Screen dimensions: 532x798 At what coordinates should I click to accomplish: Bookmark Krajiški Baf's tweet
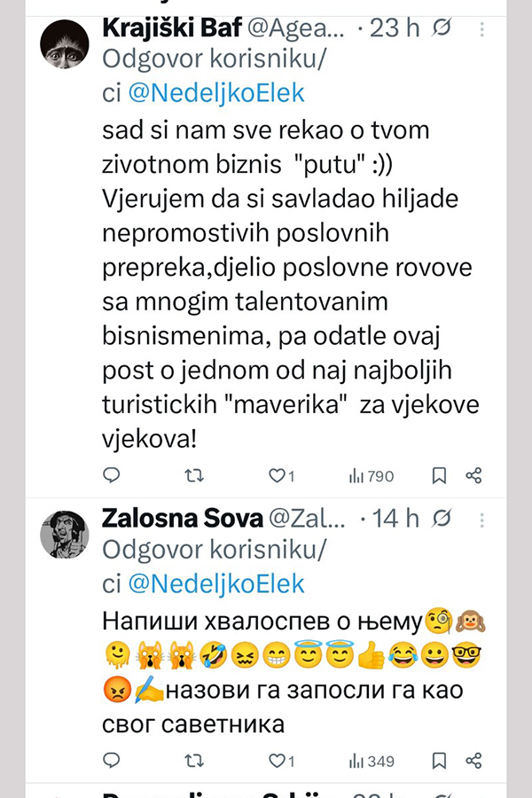(x=439, y=476)
